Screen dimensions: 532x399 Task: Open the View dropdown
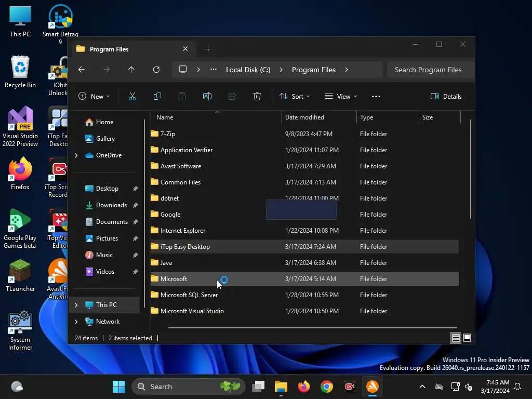341,96
